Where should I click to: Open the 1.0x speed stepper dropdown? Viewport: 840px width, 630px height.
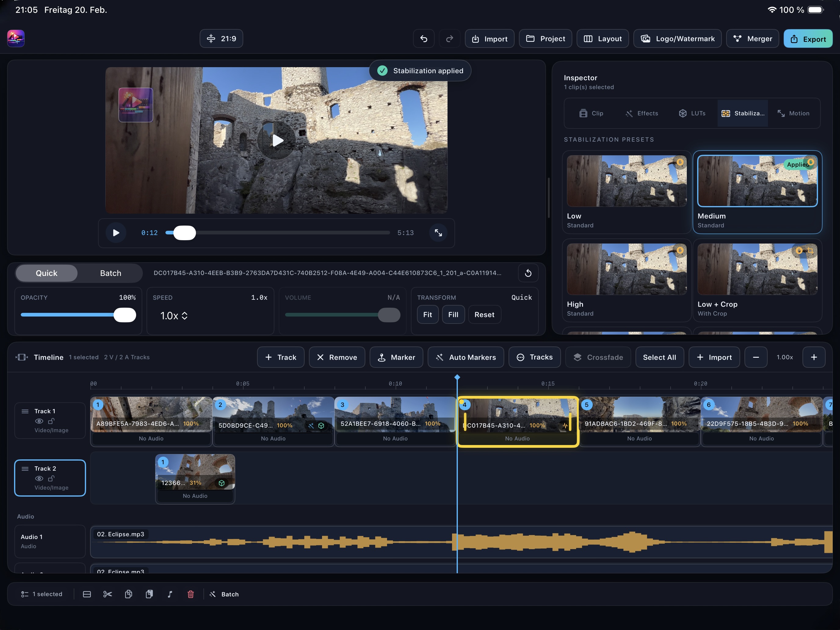(x=174, y=316)
